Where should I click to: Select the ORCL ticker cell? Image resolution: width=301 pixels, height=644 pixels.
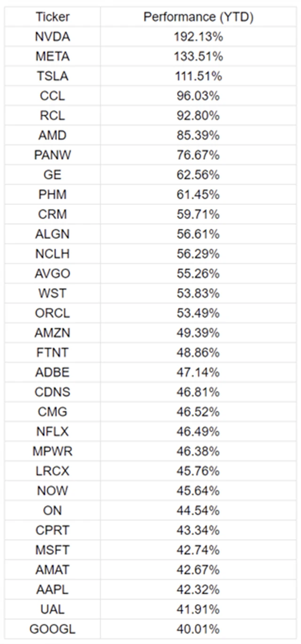(x=52, y=313)
